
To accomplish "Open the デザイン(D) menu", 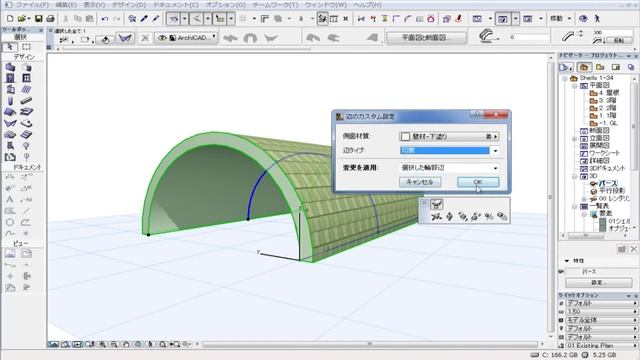I will click(x=129, y=5).
